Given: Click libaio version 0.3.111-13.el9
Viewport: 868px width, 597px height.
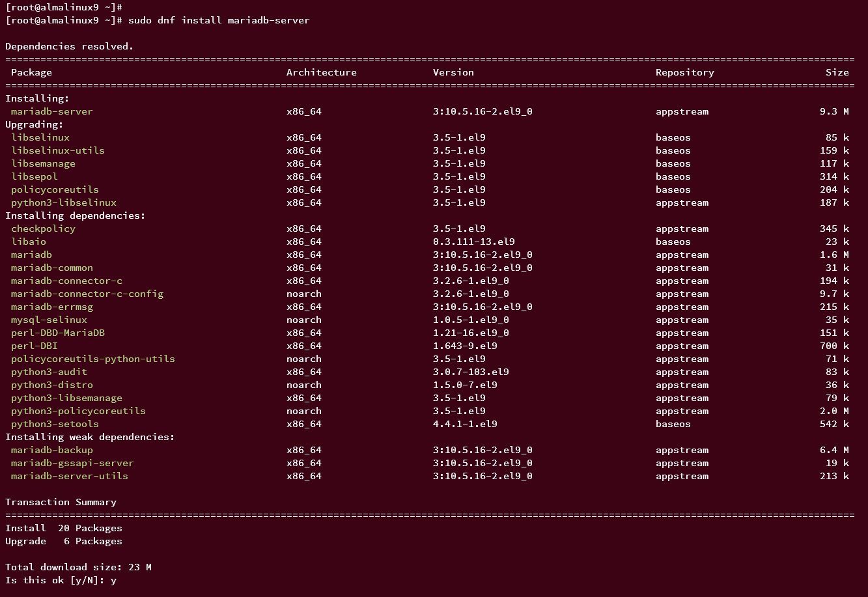Looking at the screenshot, I should pyautogui.click(x=474, y=242).
